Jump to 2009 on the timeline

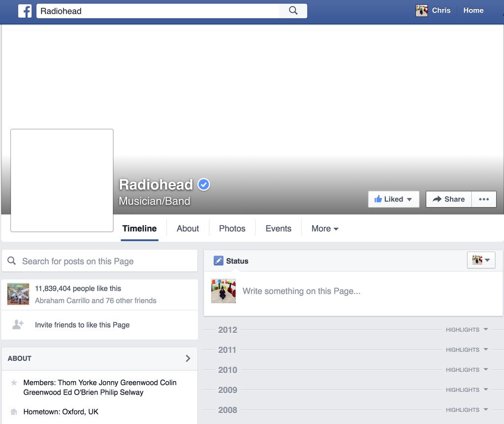click(227, 390)
